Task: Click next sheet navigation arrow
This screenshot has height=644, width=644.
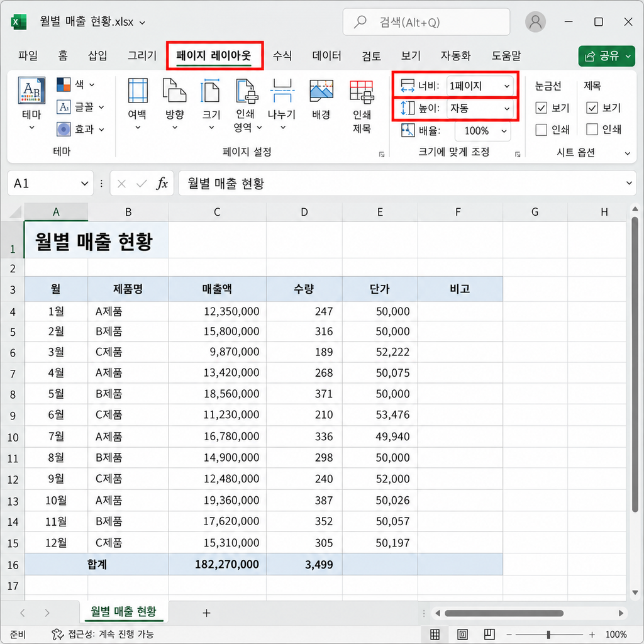Action: coord(47,613)
